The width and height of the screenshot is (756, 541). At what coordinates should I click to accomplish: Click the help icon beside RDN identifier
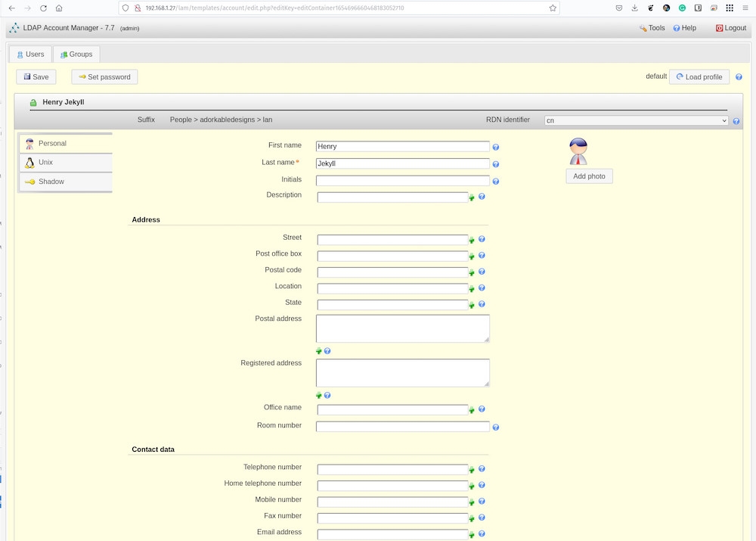pos(736,120)
